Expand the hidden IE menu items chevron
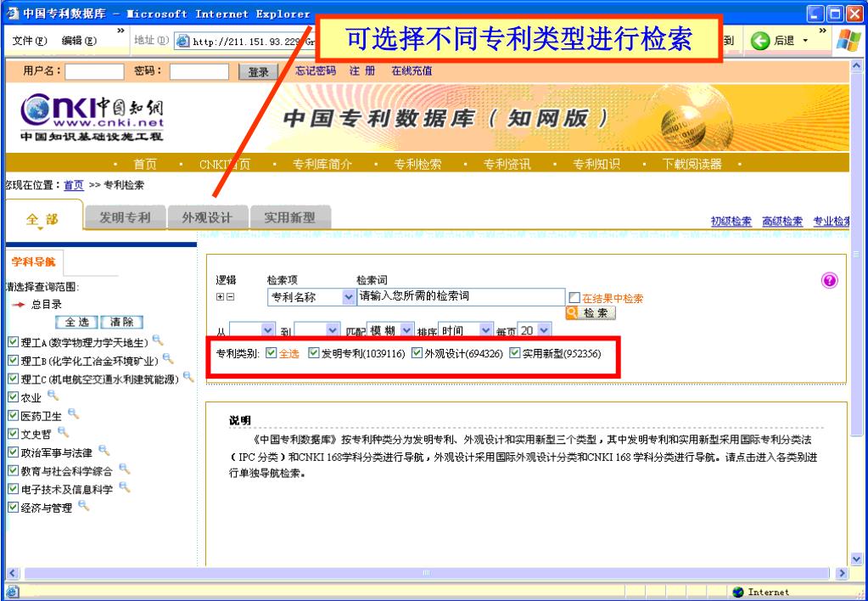This screenshot has height=601, width=868. pos(120,31)
